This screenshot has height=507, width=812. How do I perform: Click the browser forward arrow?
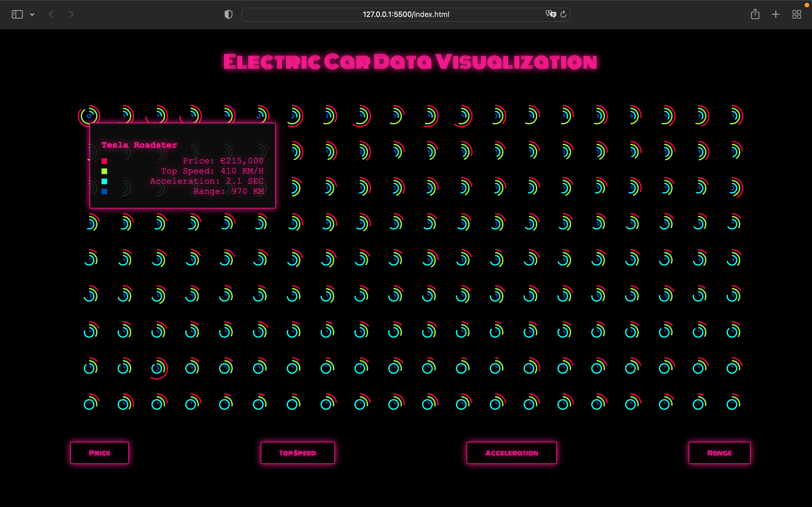click(x=71, y=14)
